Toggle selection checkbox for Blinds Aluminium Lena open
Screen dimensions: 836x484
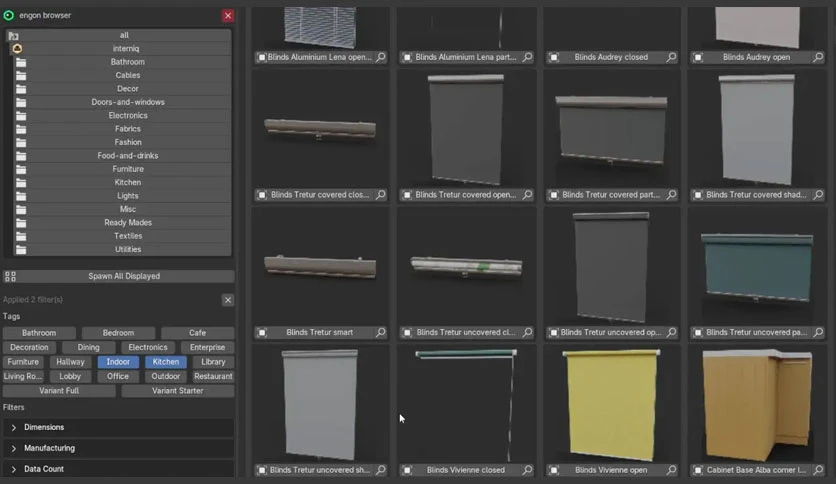click(262, 57)
